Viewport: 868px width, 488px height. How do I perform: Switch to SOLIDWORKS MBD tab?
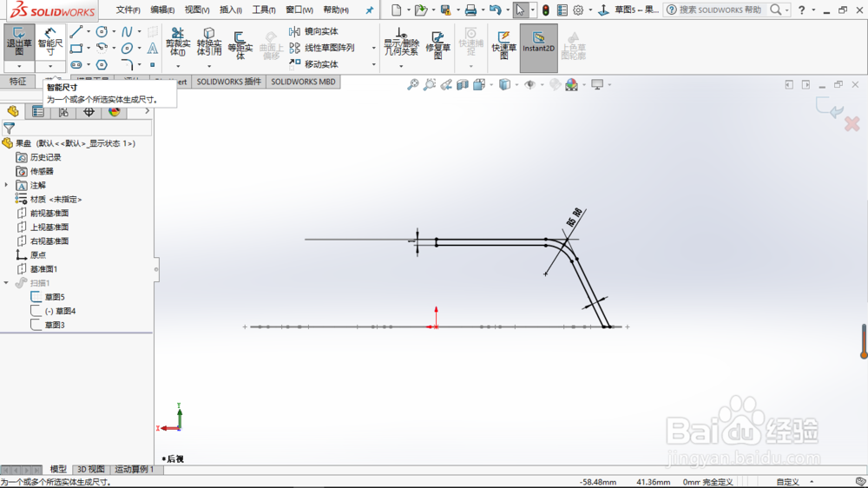pyautogui.click(x=303, y=82)
